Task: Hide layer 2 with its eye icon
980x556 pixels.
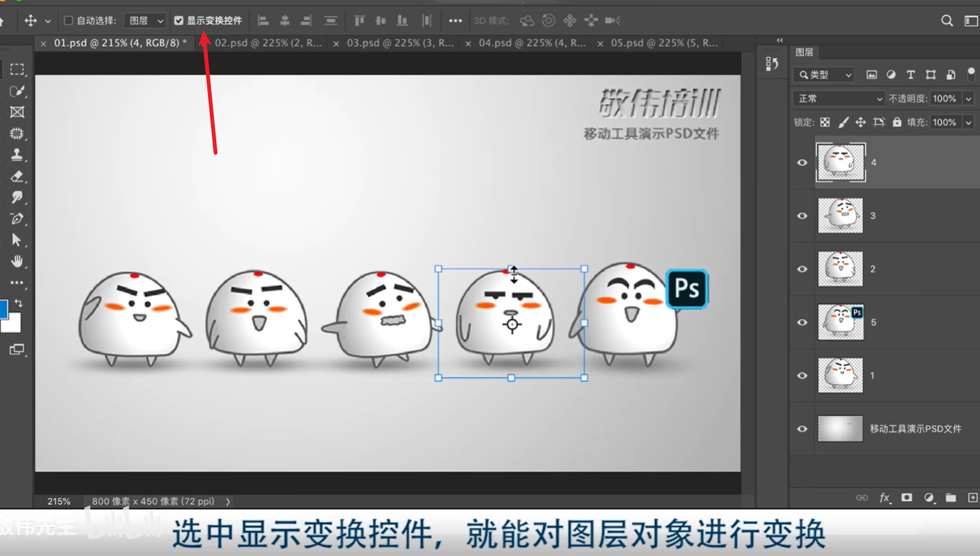Action: tap(802, 269)
